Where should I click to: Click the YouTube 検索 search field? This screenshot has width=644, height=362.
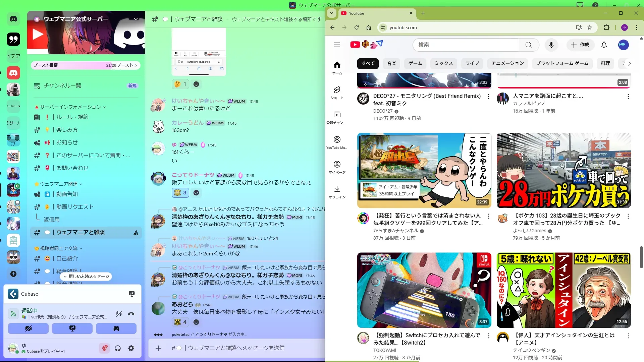pos(465,45)
